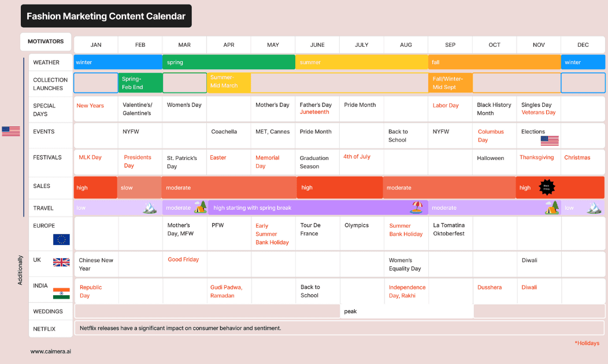
Task: Click the beach umbrella icon in travel row
Action: tap(417, 207)
